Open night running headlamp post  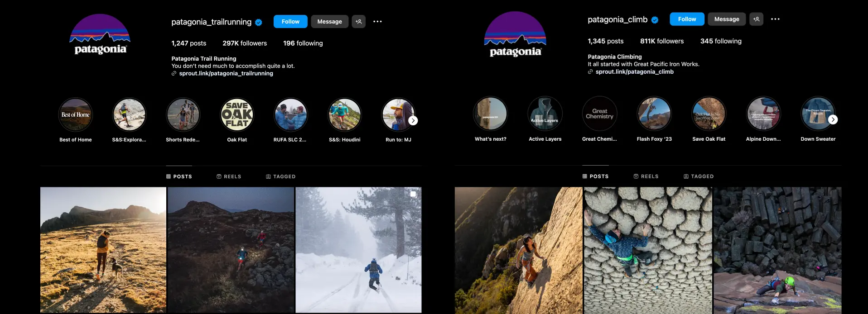coord(231,250)
